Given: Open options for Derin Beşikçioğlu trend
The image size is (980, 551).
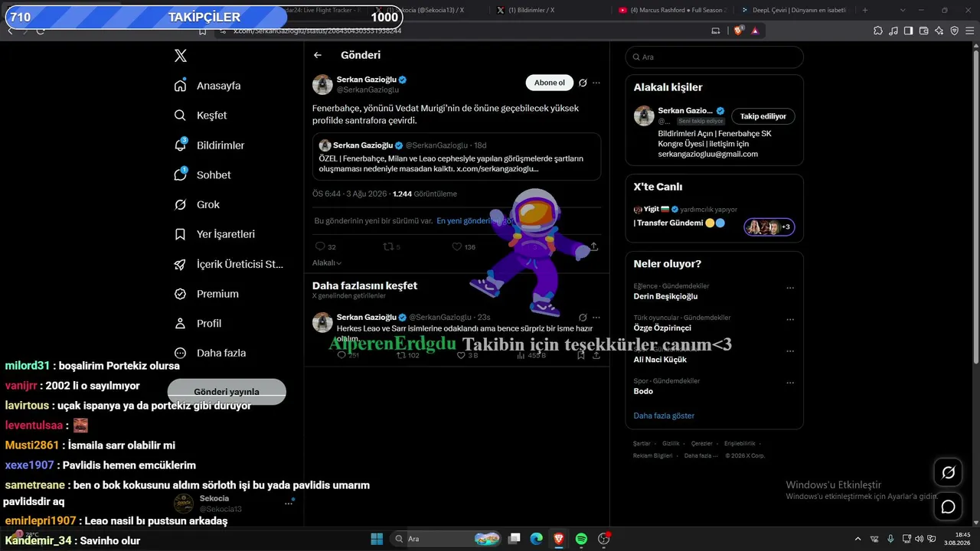Looking at the screenshot, I should [790, 289].
